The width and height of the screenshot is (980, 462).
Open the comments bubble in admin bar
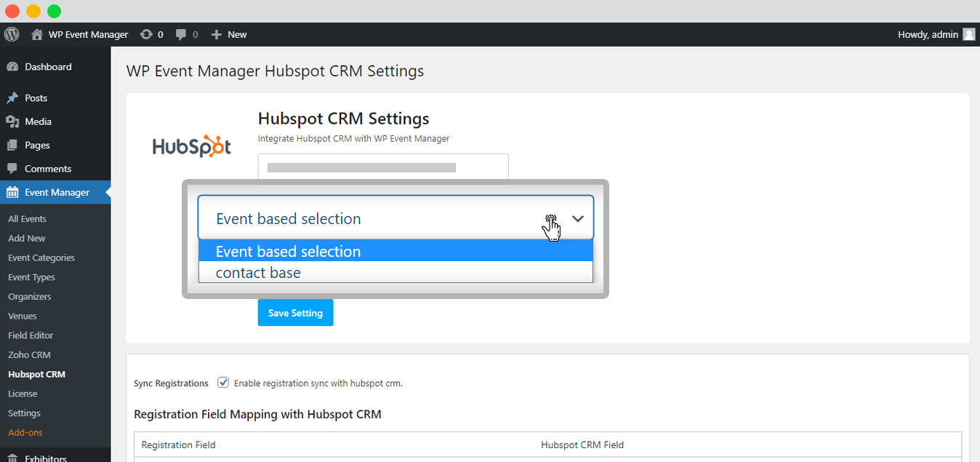(x=187, y=34)
